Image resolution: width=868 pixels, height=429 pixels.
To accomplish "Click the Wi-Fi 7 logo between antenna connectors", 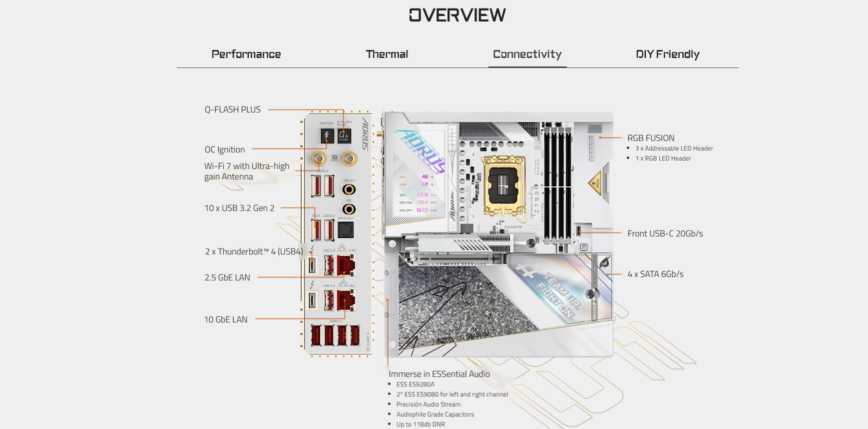I will [334, 158].
